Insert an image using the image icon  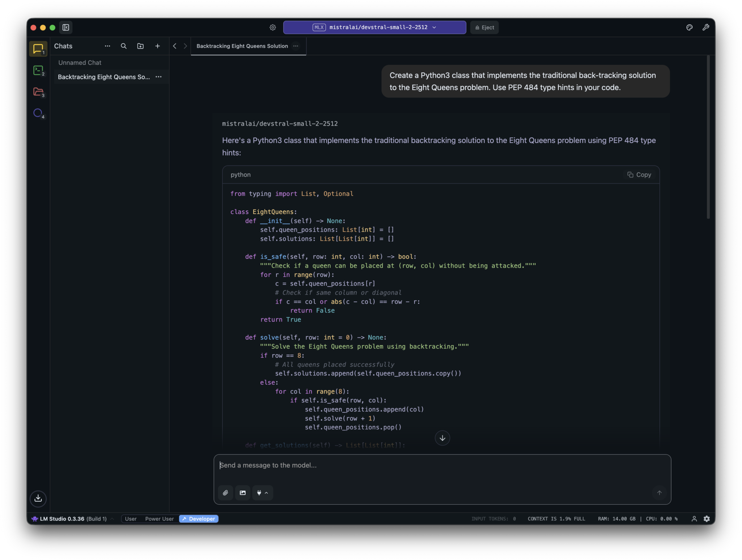click(242, 493)
